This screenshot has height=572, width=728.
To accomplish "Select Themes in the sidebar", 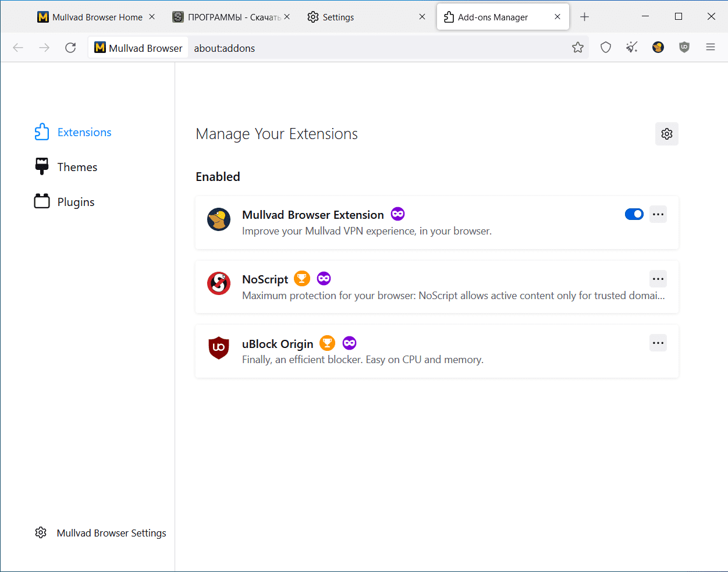I will (77, 167).
